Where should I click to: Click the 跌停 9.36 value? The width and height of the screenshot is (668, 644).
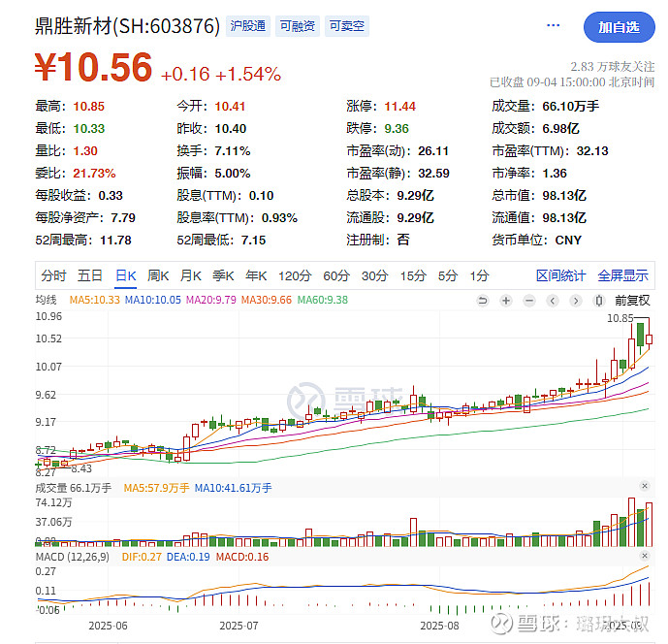(397, 129)
